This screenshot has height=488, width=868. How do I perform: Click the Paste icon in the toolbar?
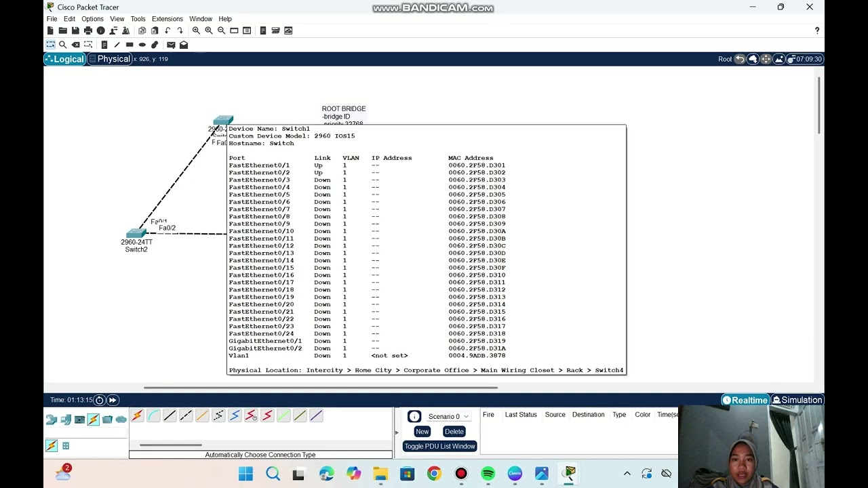point(154,30)
